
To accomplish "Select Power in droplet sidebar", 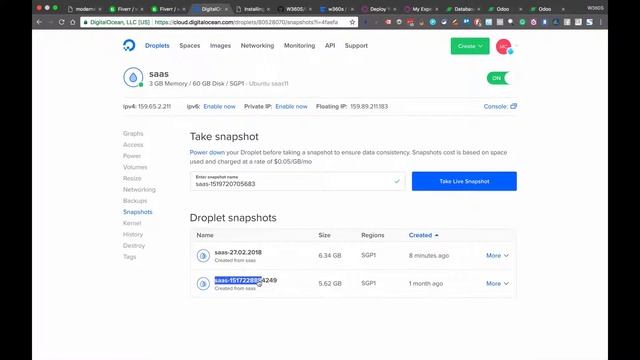I will tap(132, 156).
